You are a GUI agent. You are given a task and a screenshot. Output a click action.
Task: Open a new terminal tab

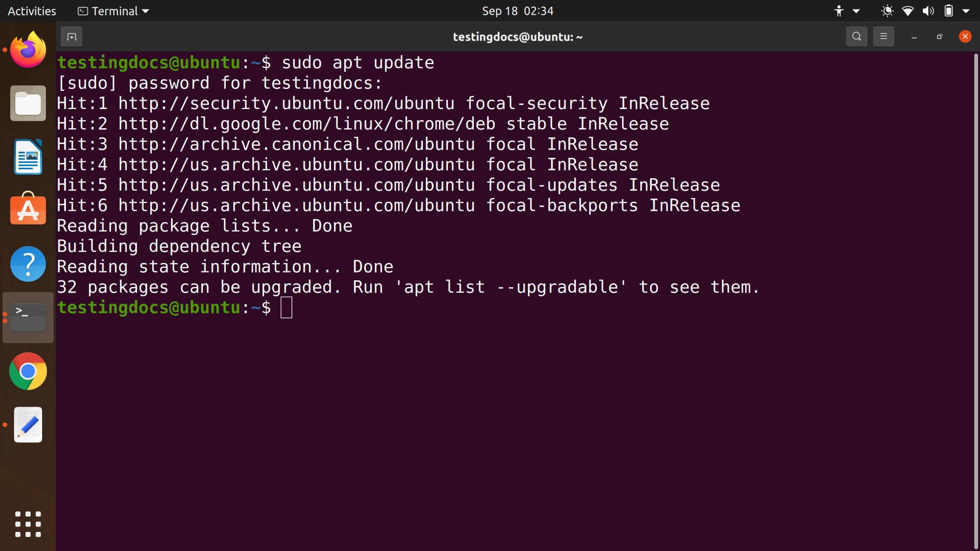71,36
